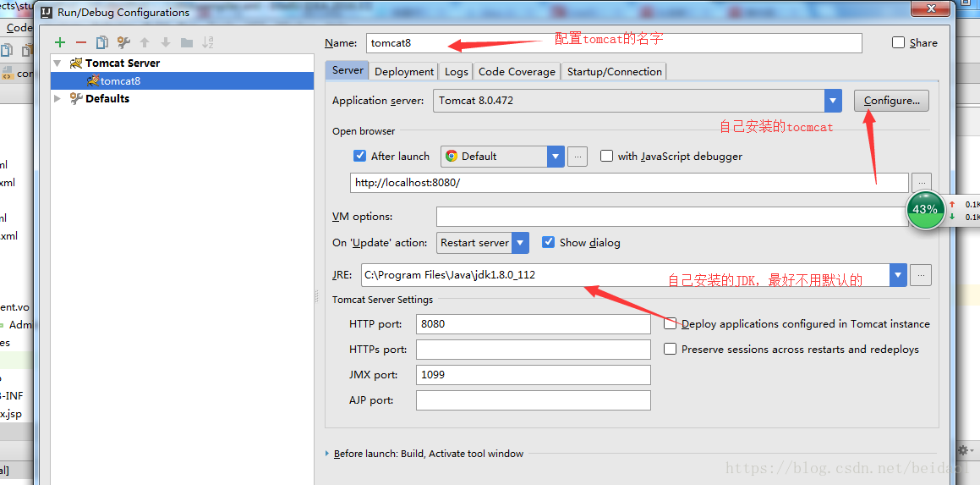Screen dimensions: 980x485
Task: Click HTTP port field 8080
Action: point(534,324)
